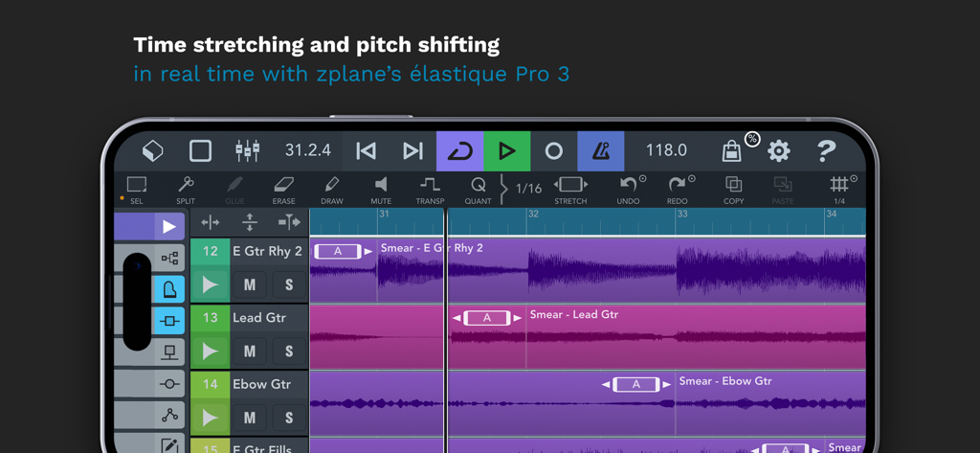Screen dimensions: 980x453
Task: Open the 1/4 grid snap setting
Action: (839, 191)
